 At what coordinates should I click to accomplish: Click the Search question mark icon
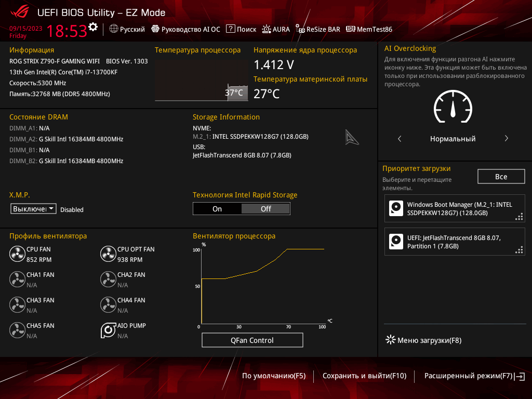230,29
